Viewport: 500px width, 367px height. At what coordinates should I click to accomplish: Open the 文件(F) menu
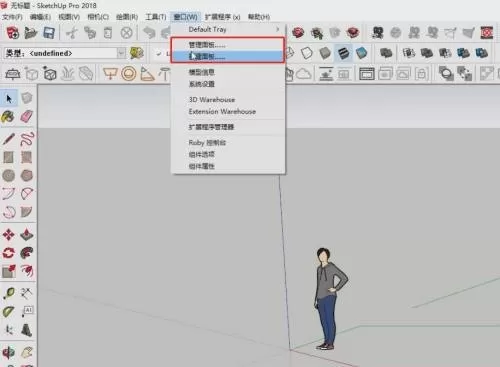(12, 17)
